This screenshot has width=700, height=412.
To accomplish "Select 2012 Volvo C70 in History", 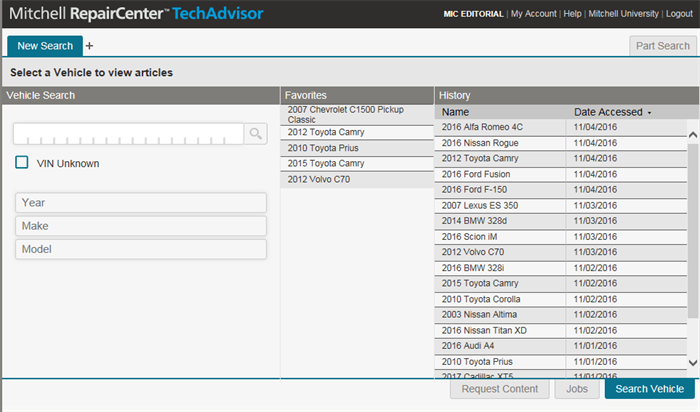I will coord(500,252).
